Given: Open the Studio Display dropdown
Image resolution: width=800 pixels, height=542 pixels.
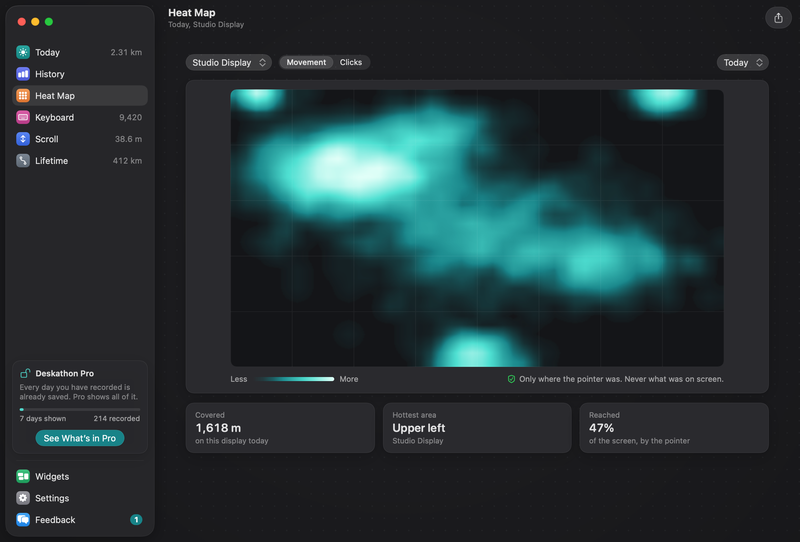Looking at the screenshot, I should 229,62.
